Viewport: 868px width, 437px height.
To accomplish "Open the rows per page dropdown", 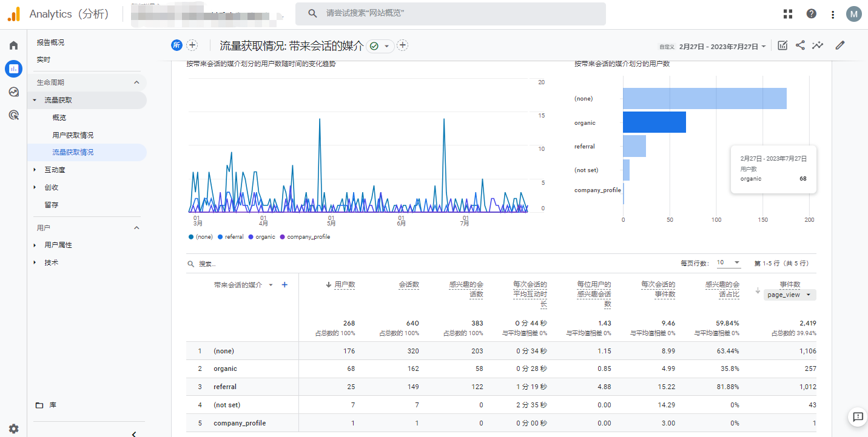I will point(728,263).
